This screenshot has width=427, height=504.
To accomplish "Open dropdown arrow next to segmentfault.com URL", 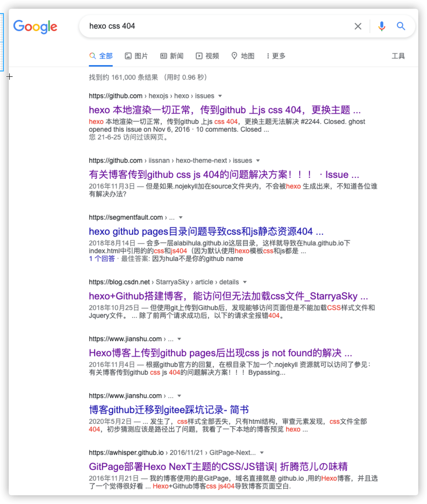I will click(180, 217).
